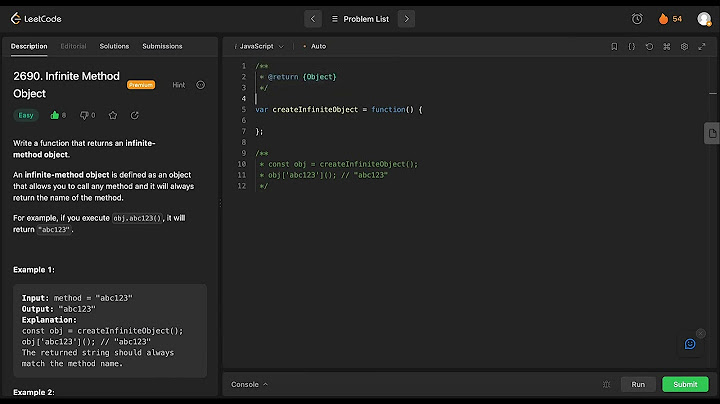Open the feedback chat smiley icon

[x=690, y=344]
